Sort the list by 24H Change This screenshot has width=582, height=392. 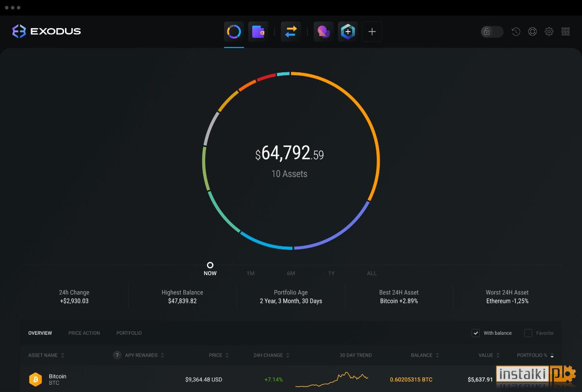272,355
